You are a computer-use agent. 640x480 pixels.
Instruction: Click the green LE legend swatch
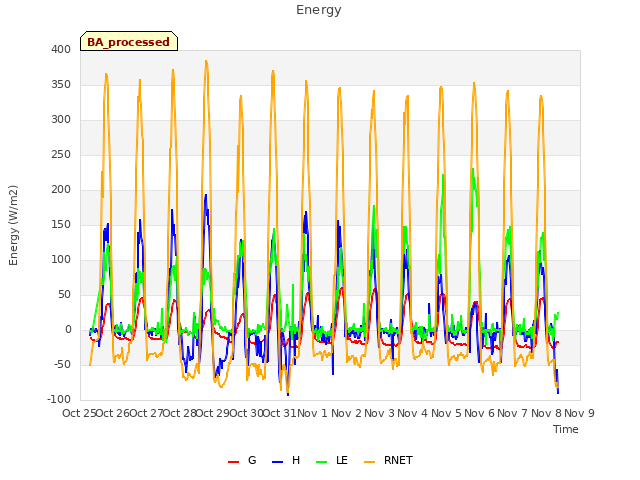pyautogui.click(x=322, y=462)
